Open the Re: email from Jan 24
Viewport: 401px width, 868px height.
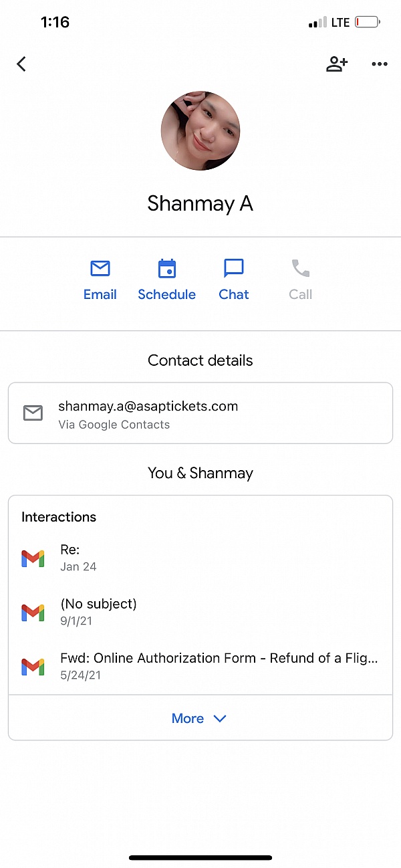(x=78, y=558)
